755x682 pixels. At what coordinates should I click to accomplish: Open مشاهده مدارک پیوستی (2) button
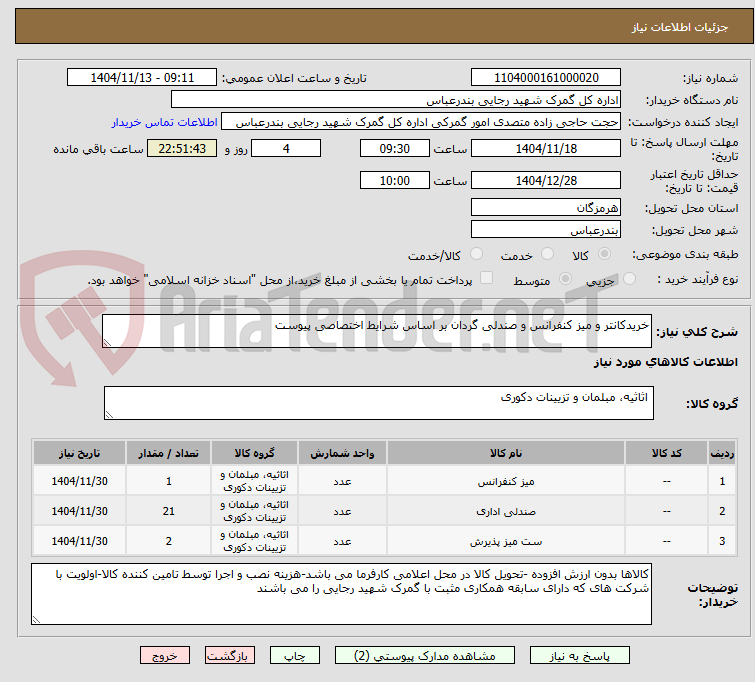[425, 656]
